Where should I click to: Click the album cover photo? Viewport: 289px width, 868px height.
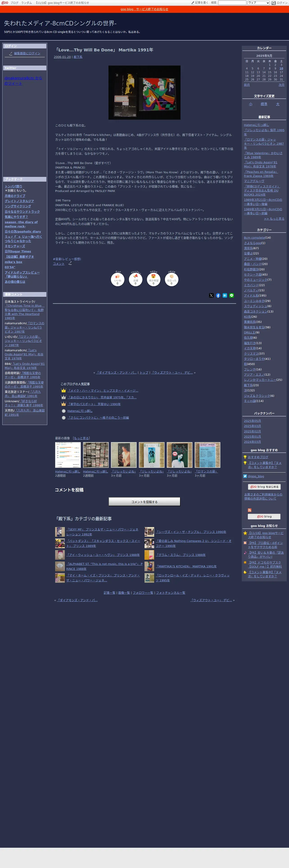pos(144,93)
